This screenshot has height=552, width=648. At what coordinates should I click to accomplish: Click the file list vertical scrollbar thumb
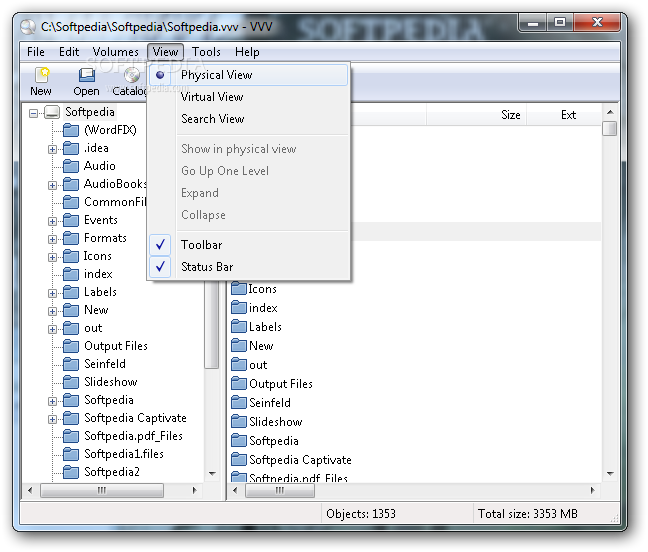[x=610, y=128]
